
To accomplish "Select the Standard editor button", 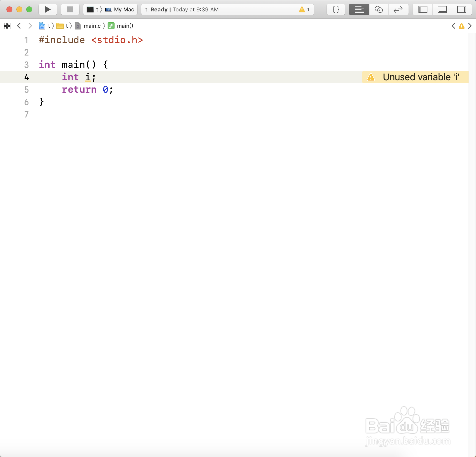I will tap(359, 9).
